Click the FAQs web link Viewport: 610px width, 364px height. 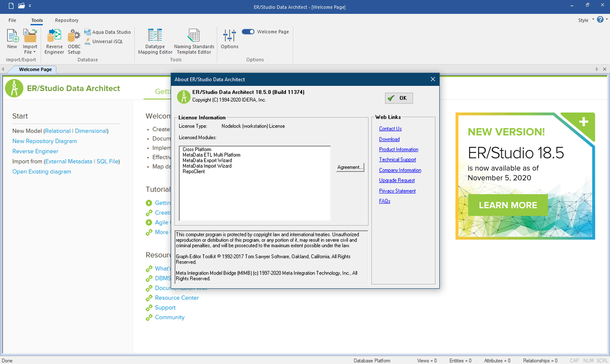(385, 201)
